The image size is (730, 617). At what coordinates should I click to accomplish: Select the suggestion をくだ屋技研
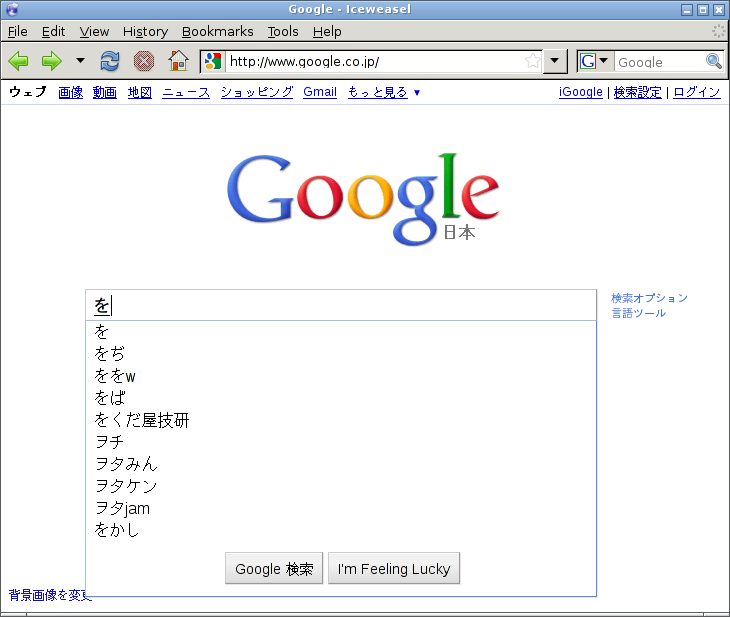pos(341,420)
